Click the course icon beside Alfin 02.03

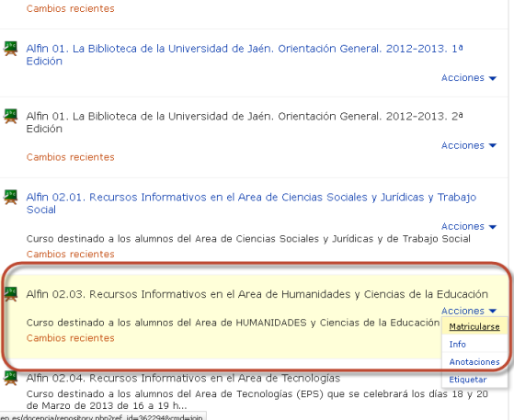(x=10, y=294)
